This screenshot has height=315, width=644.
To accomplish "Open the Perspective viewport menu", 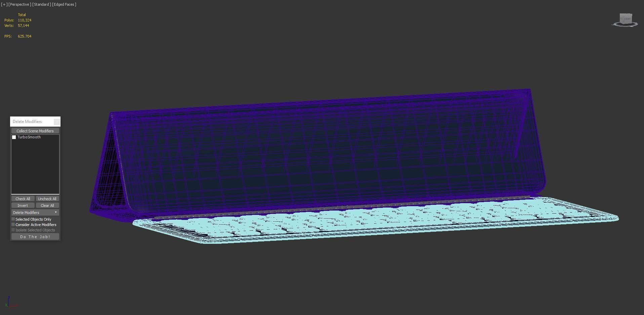I will point(19,4).
